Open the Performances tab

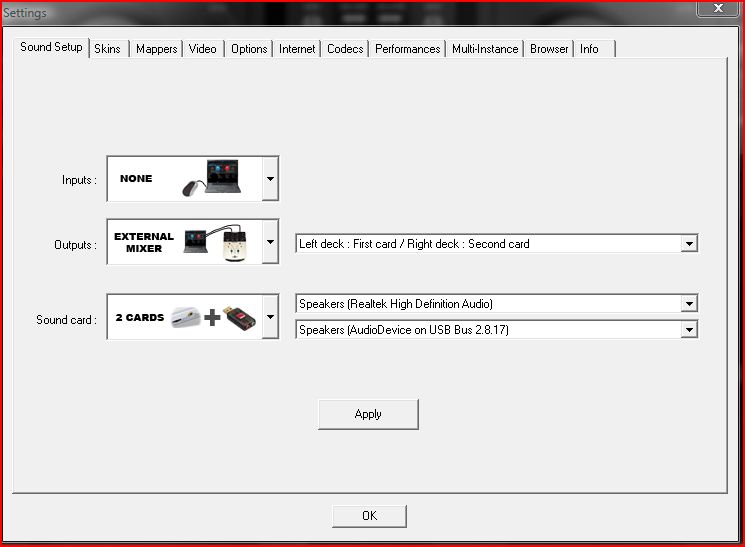[x=407, y=49]
